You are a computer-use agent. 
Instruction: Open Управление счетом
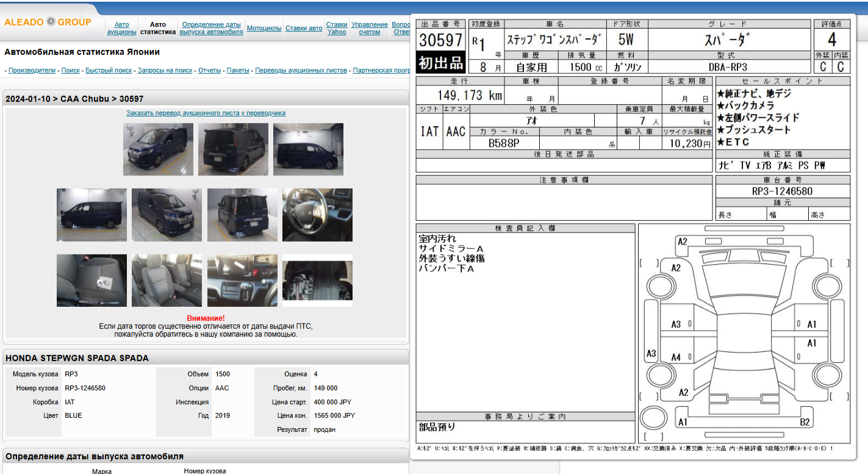coord(370,28)
